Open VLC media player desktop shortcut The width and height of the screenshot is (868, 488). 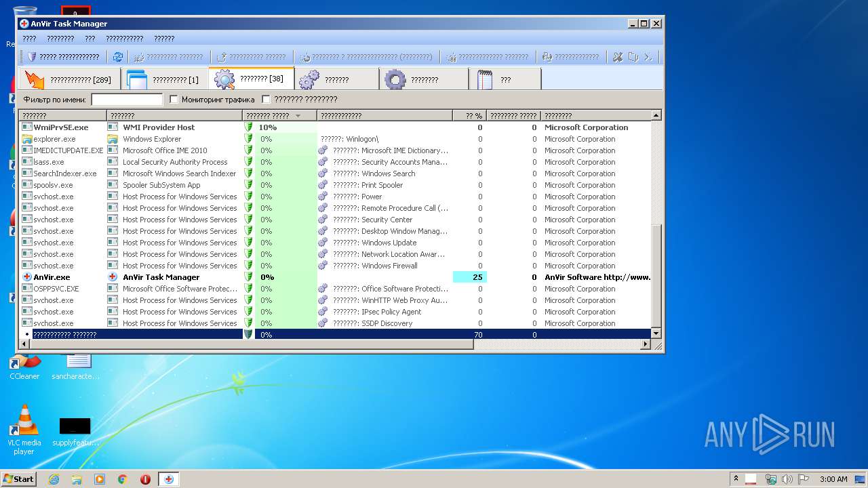[24, 430]
